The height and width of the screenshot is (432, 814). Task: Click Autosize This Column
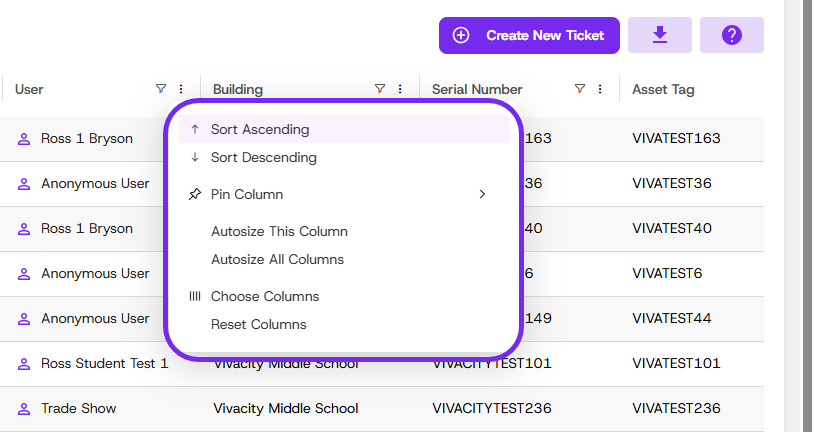(x=279, y=231)
